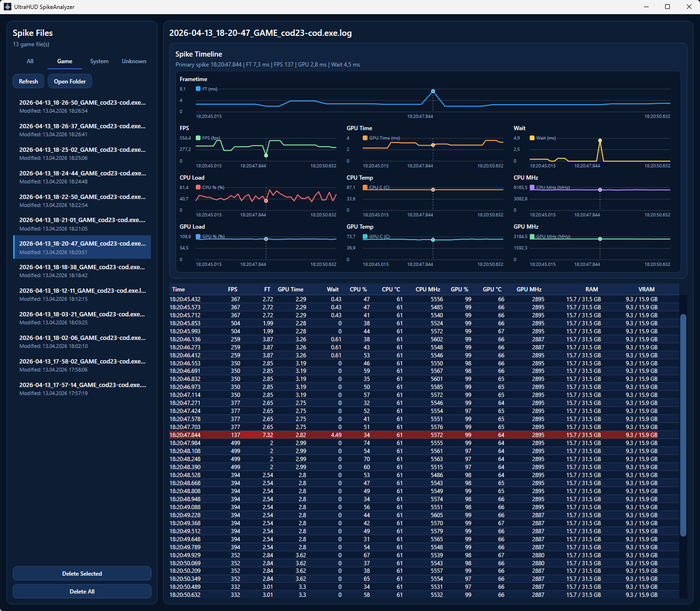Image resolution: width=700 pixels, height=611 pixels.
Task: Click the Open Folder button
Action: [70, 82]
